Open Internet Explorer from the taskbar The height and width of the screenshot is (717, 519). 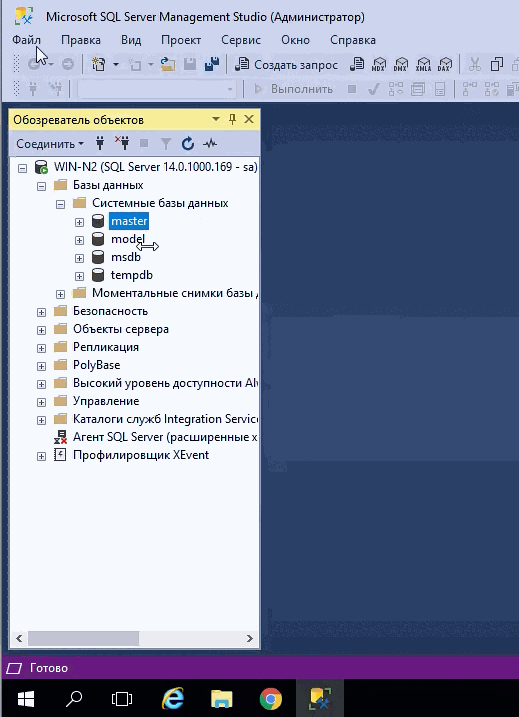pos(173,698)
